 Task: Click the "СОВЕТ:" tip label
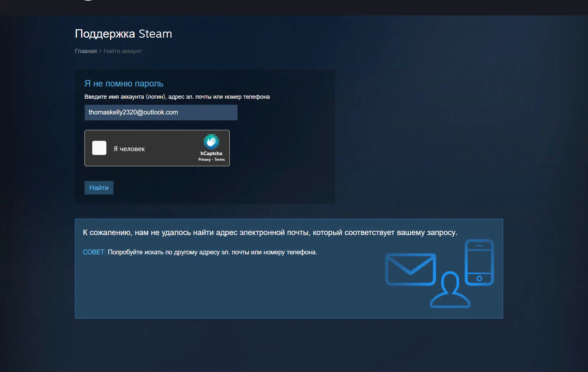click(x=94, y=252)
